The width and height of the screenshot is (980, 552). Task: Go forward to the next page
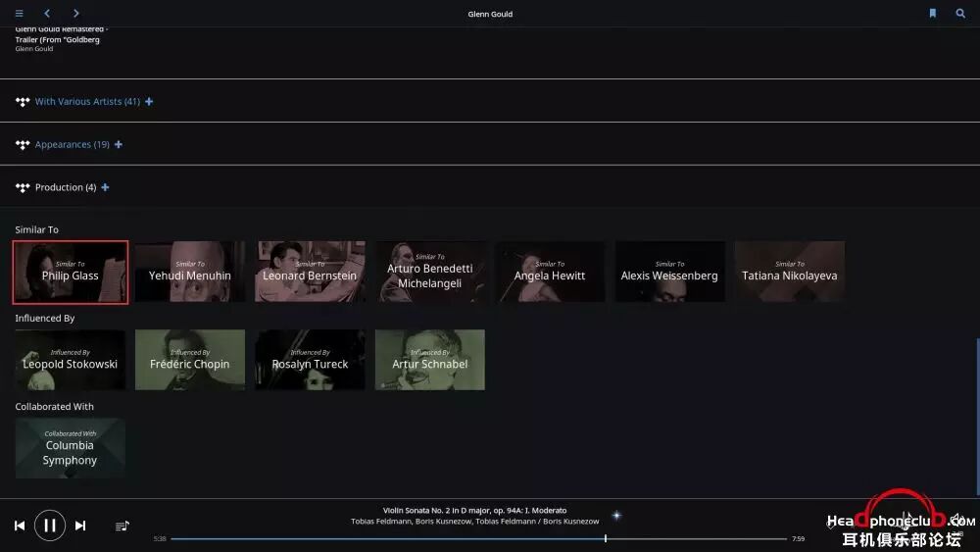point(75,13)
